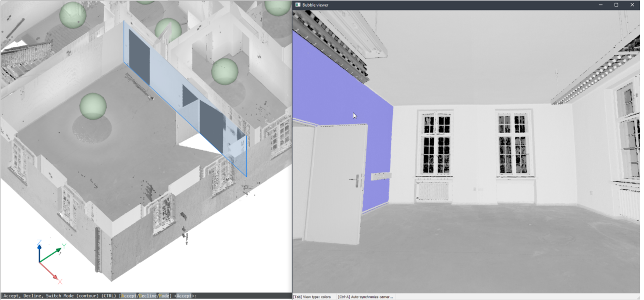Image resolution: width=644 pixels, height=300 pixels.
Task: Select the radiator below the left window
Action: [433, 191]
